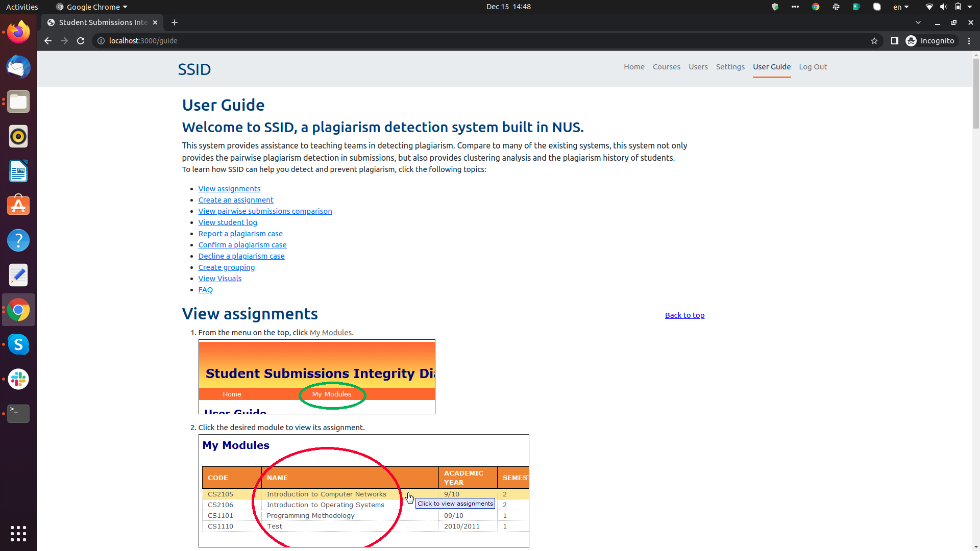The width and height of the screenshot is (980, 551).
Task: Follow the Create an assignment link
Action: pos(236,200)
